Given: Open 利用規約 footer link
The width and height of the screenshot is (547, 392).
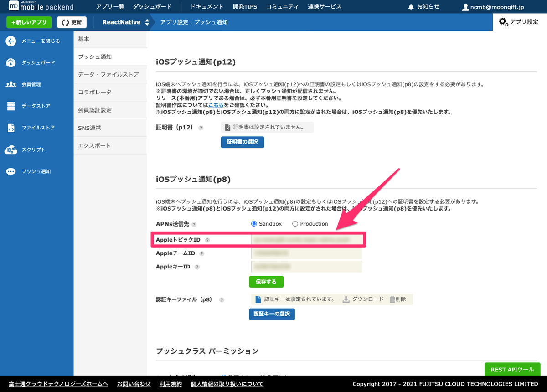Looking at the screenshot, I should (x=170, y=384).
